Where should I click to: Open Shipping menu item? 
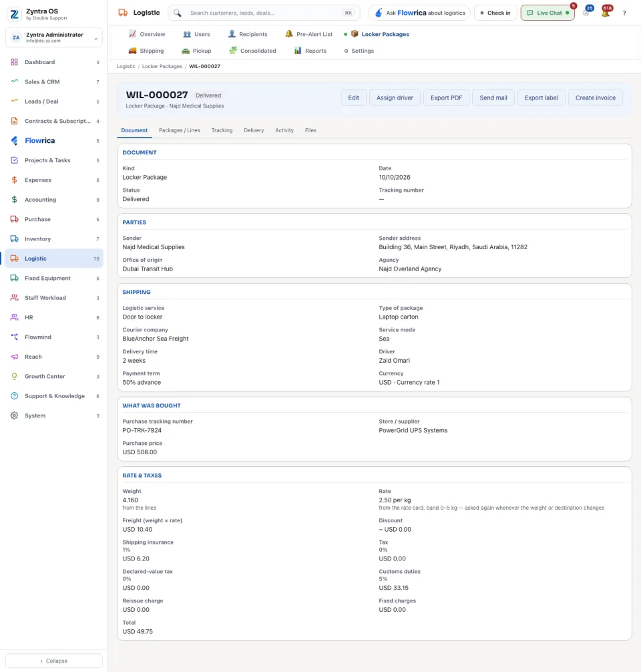[x=146, y=51]
